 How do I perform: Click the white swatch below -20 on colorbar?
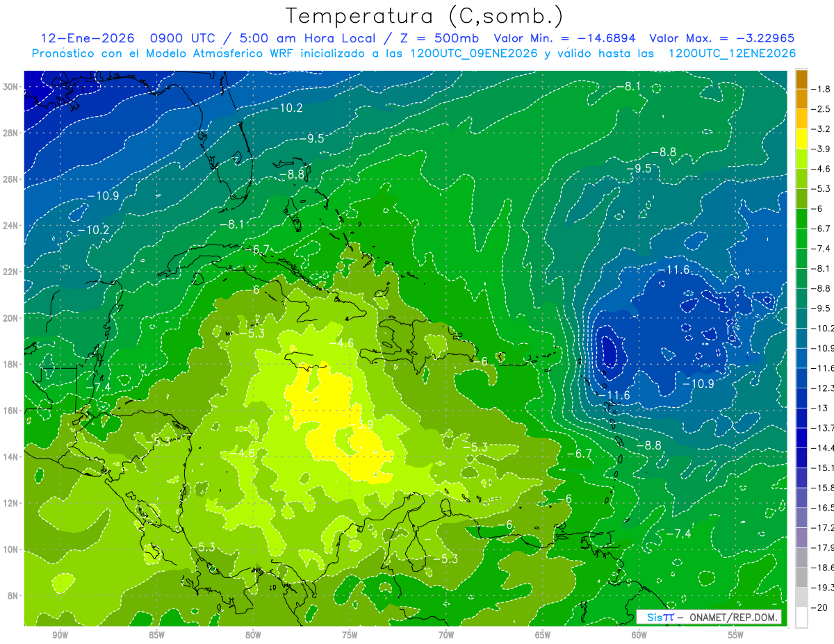click(801, 618)
